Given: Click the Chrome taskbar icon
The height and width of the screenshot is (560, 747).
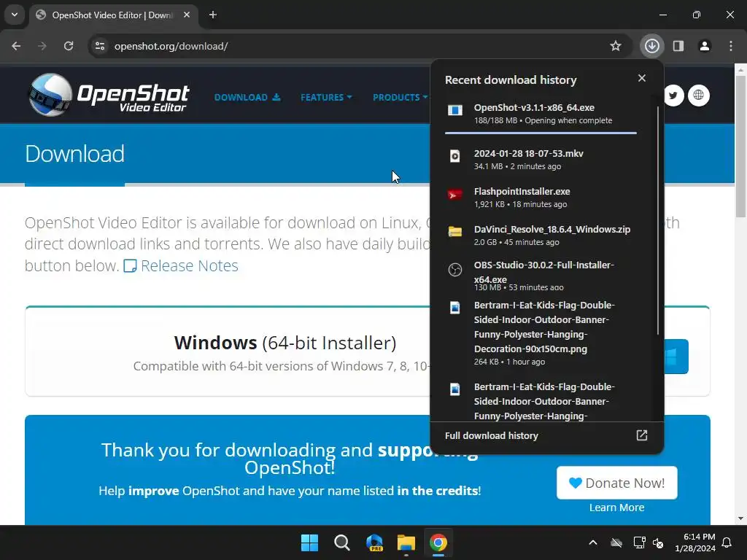Looking at the screenshot, I should (x=438, y=542).
